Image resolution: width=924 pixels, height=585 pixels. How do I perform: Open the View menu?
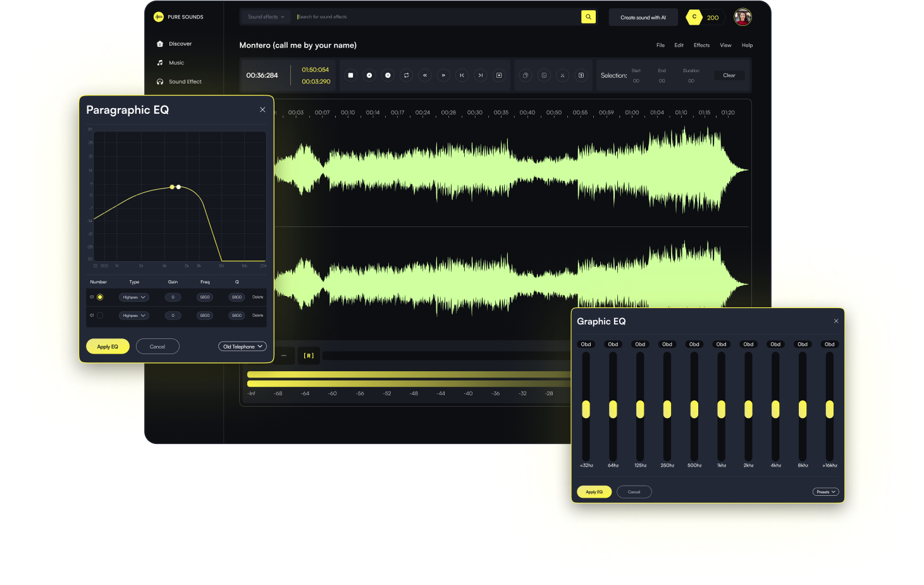click(x=725, y=46)
